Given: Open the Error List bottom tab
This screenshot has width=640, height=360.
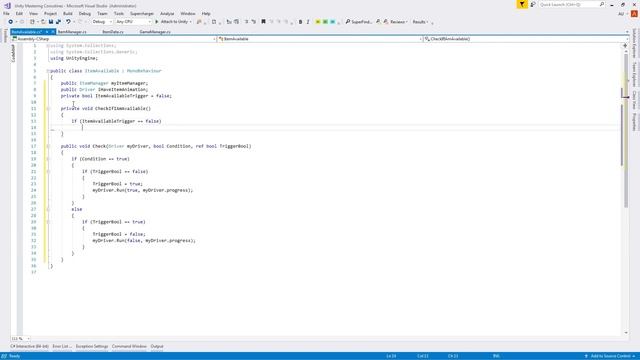Looking at the screenshot, I should [62, 346].
